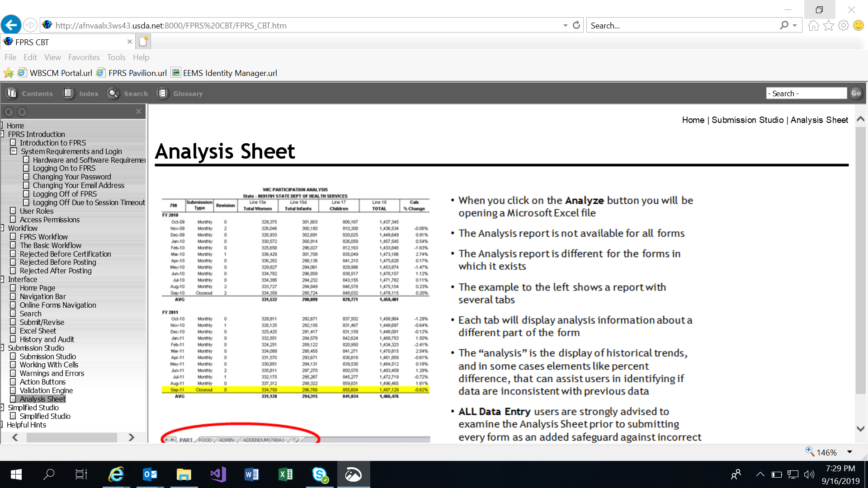
Task: Open Working With Cells topic
Action: click(49, 365)
